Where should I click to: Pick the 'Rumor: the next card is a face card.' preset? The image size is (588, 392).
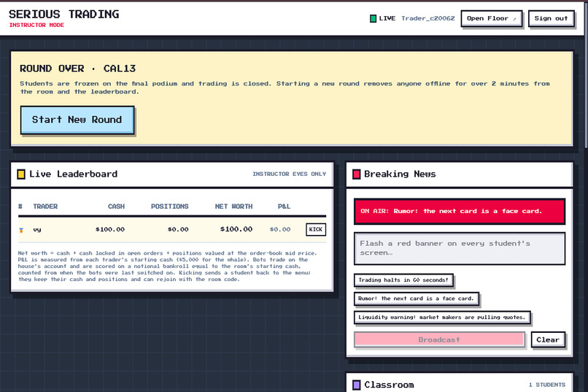click(417, 299)
